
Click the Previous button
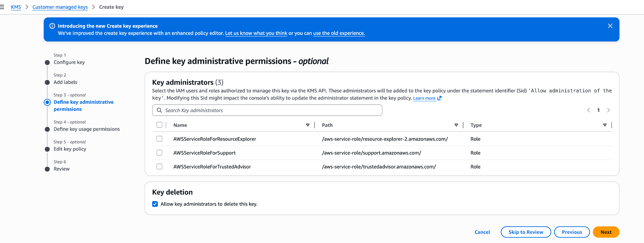click(572, 232)
